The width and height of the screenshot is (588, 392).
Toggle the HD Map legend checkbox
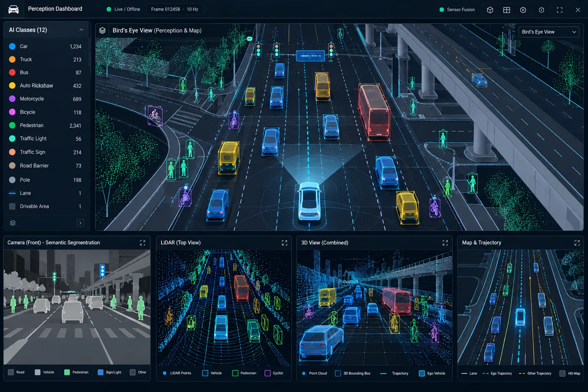[562, 374]
